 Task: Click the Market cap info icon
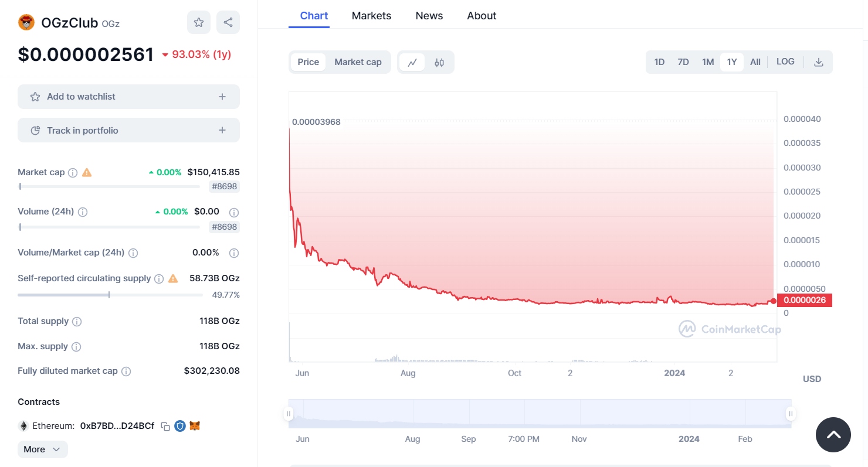[x=73, y=172]
